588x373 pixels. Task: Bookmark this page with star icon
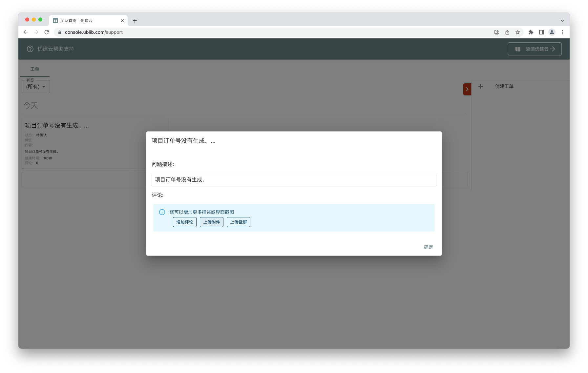(x=518, y=32)
